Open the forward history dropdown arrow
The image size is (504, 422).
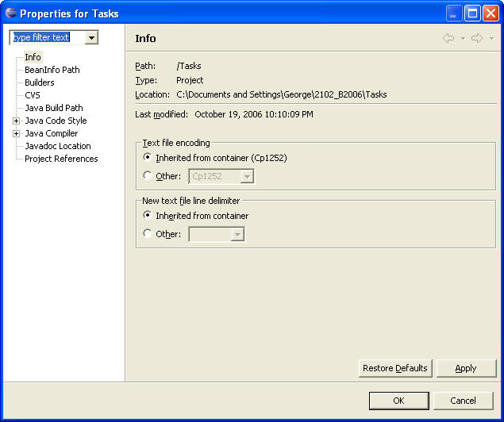point(491,39)
